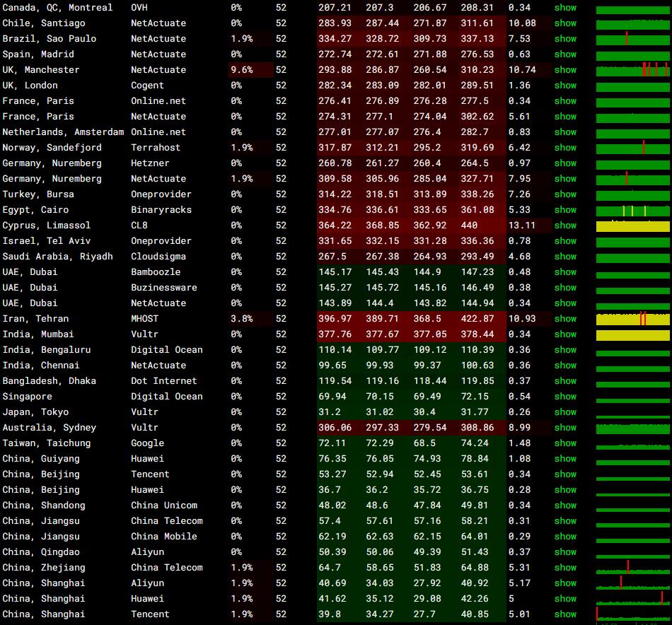The height and width of the screenshot is (625, 672).
Task: Click show for Turkey, Bursa Oneprovider
Action: 565,194
